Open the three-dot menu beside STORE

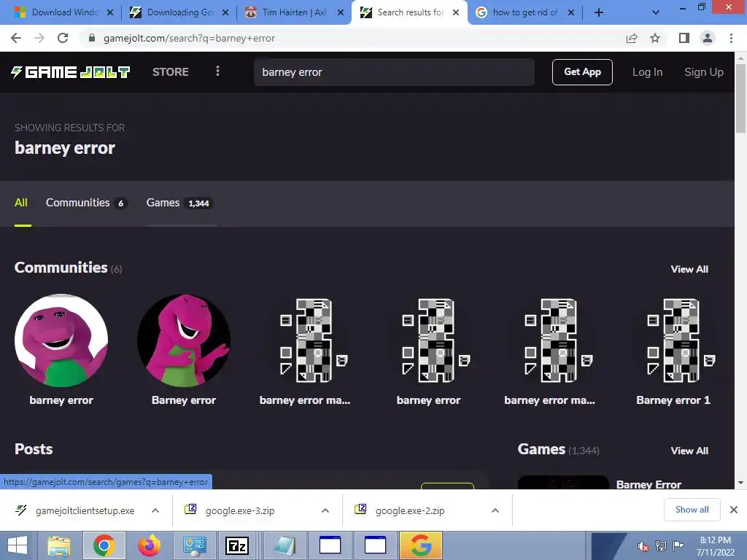click(217, 71)
